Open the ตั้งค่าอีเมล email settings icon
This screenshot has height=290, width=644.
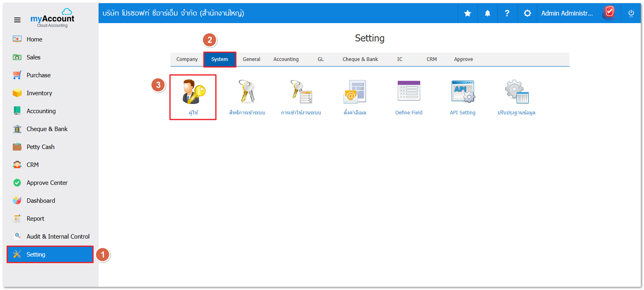coord(355,92)
